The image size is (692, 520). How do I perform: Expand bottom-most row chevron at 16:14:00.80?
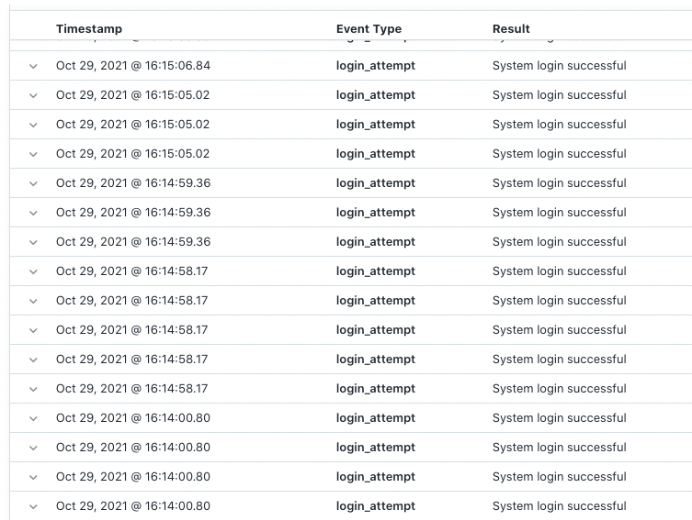pos(33,506)
